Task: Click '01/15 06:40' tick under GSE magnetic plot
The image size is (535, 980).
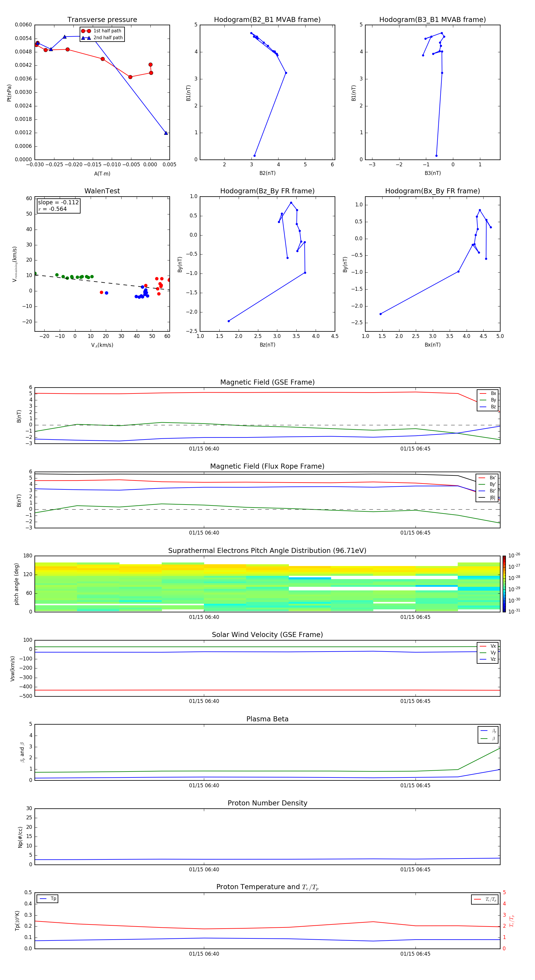Action: coord(204,449)
